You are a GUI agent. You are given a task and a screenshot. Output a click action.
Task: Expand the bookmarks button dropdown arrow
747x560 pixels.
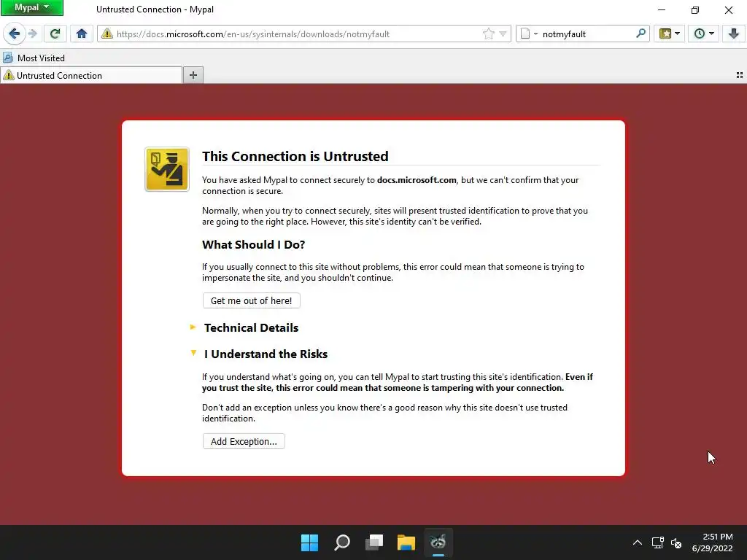tap(678, 34)
